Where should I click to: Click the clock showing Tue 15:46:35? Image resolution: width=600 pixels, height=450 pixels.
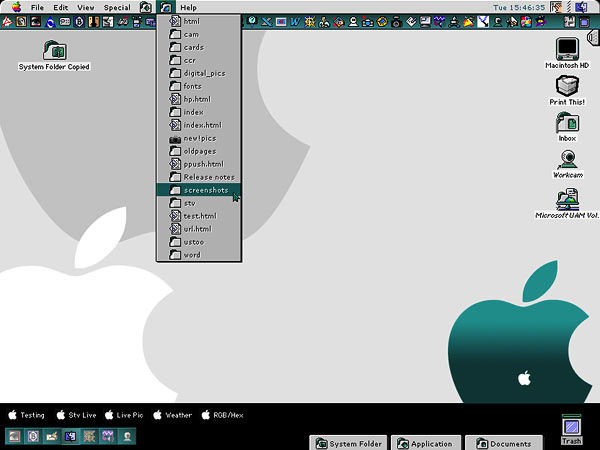pyautogui.click(x=518, y=7)
